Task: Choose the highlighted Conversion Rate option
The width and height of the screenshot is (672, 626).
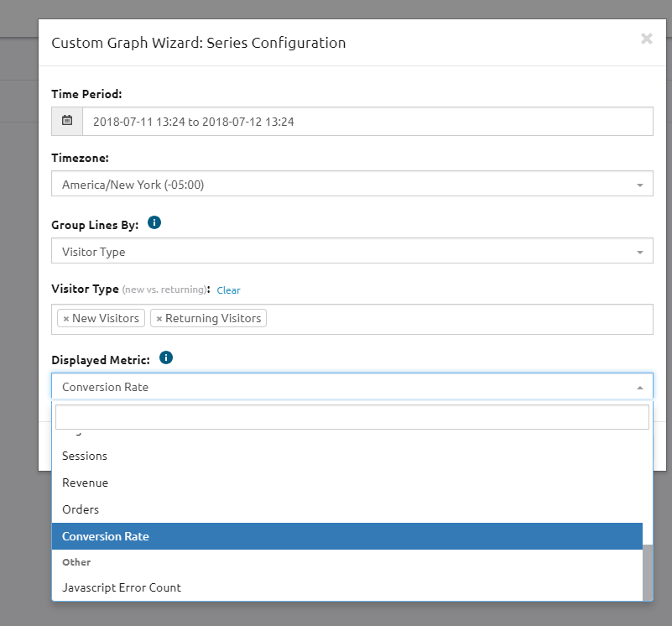Action: coord(347,536)
